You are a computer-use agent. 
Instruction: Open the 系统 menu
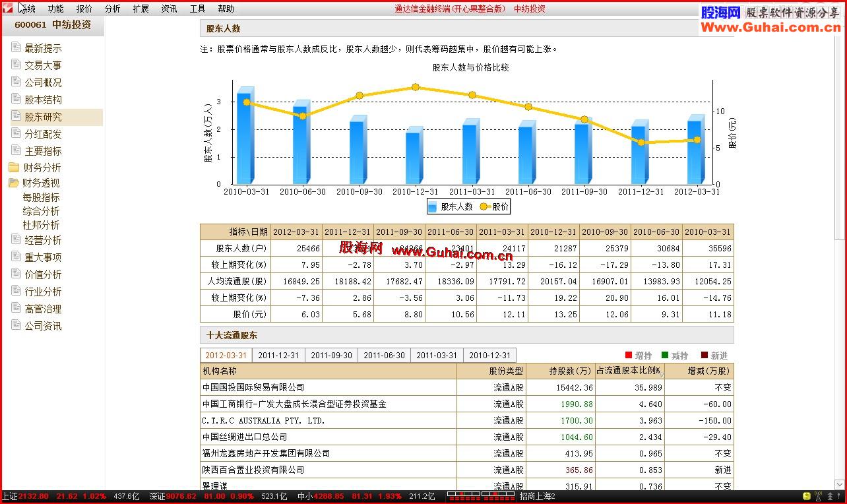point(27,9)
